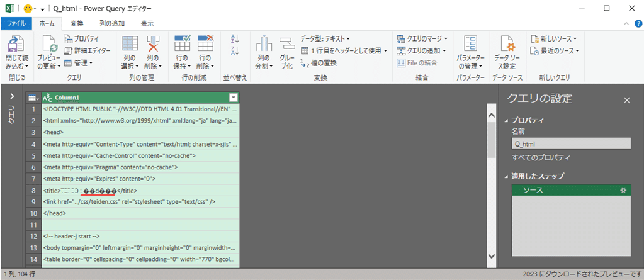Click the Choose Columns (列の選択) icon
This screenshot has width=644, height=280.
[130, 44]
